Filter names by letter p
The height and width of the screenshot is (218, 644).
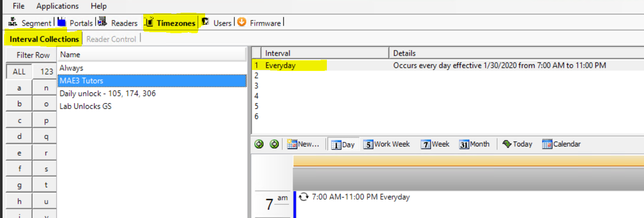(x=46, y=120)
